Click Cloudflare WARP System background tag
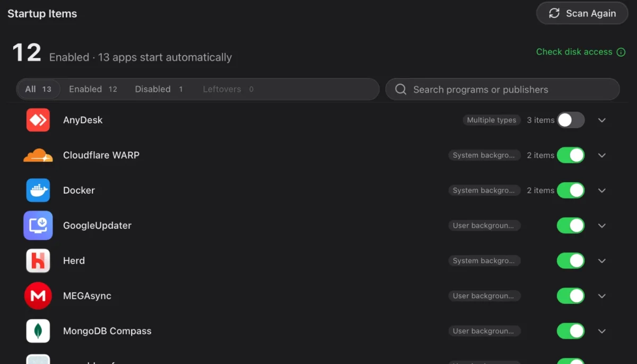The height and width of the screenshot is (364, 637). click(x=484, y=155)
